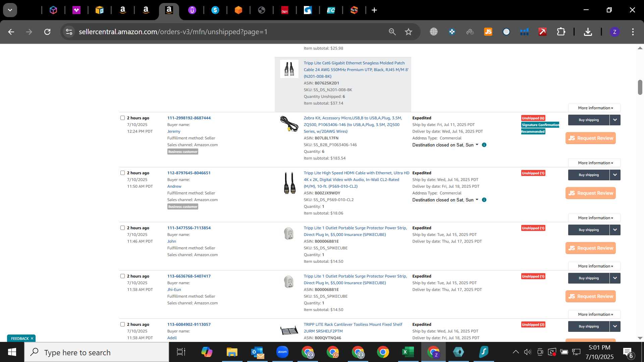Open the red arrow extension icon
The height and width of the screenshot is (362, 644).
click(542, 32)
